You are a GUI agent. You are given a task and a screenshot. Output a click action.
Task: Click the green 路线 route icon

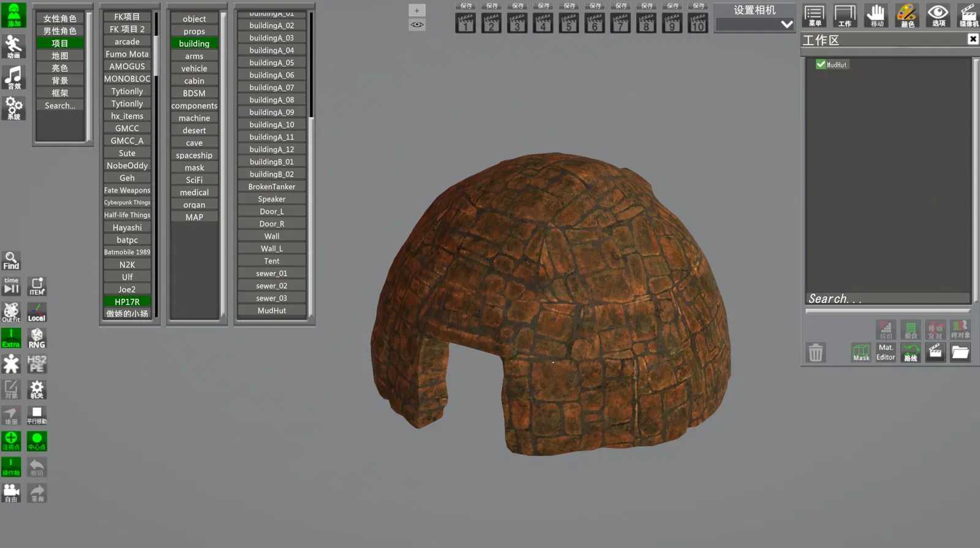[911, 352]
